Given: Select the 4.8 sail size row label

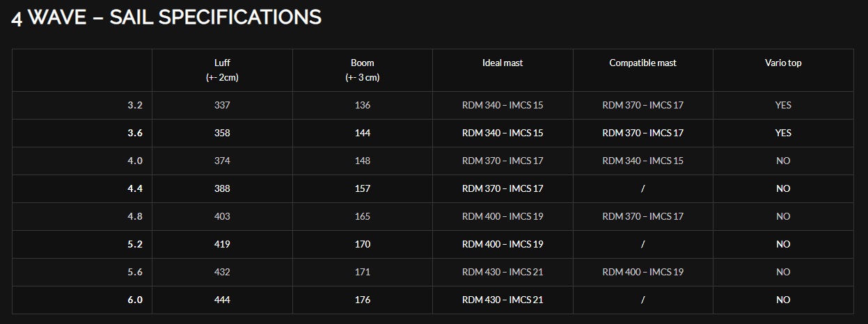Looking at the screenshot, I should coord(135,216).
